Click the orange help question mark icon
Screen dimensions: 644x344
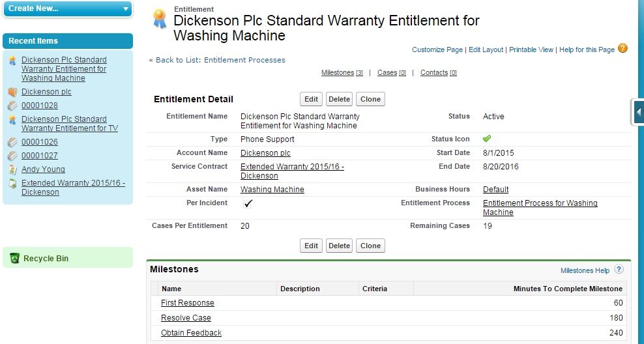pos(622,48)
